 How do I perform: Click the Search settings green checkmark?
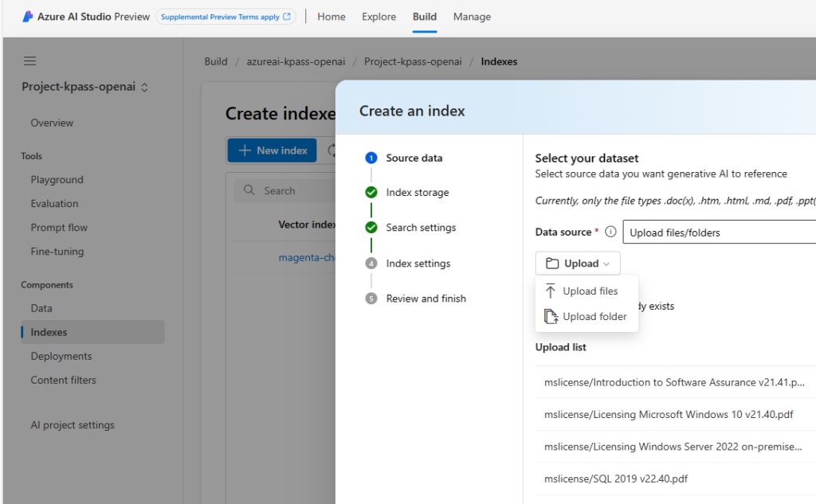coord(371,227)
